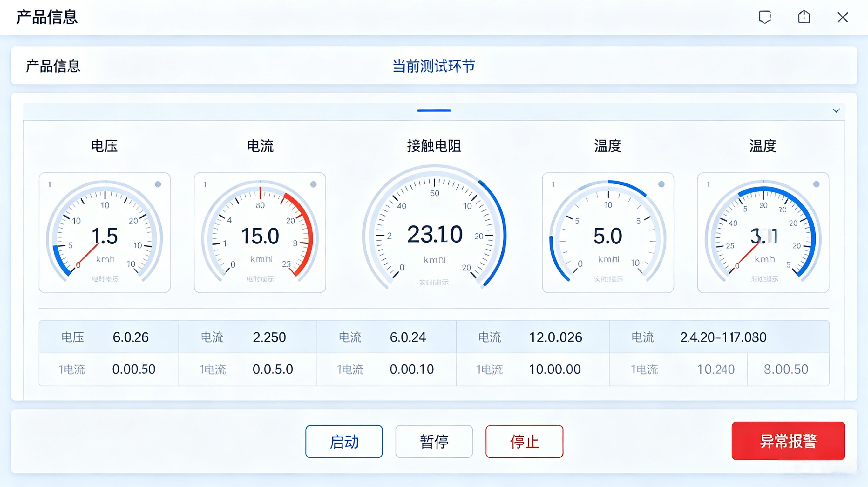Click the status dot on the 3.1 温度 gauge
Image resolution: width=868 pixels, height=487 pixels.
point(817,184)
